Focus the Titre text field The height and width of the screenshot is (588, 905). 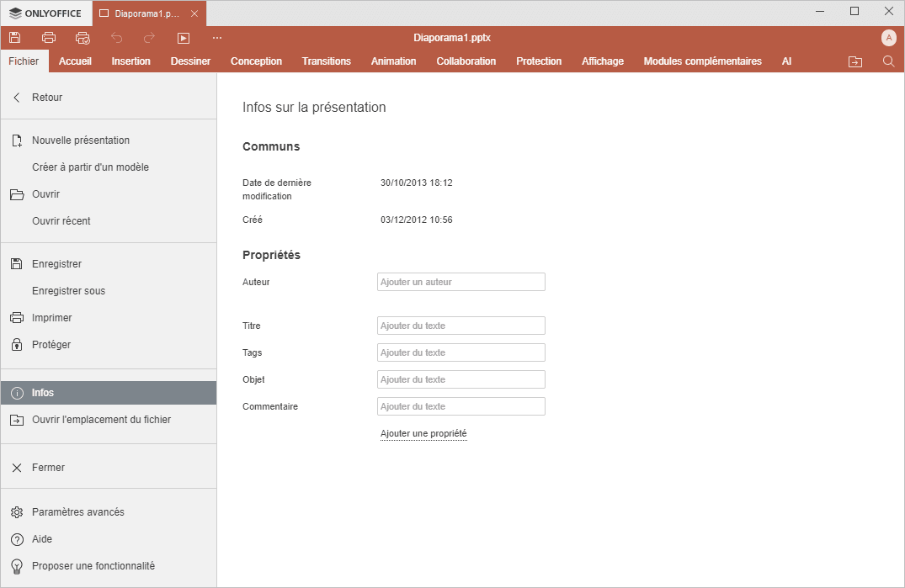(460, 326)
